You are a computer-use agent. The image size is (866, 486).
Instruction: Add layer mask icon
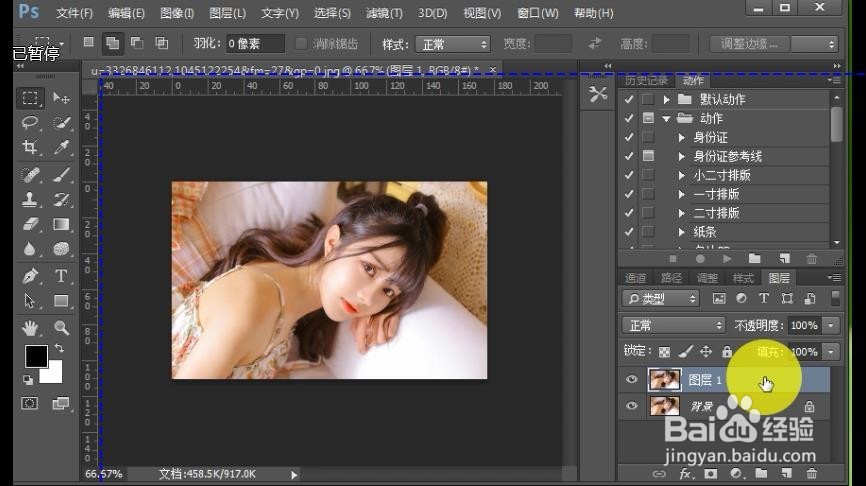[710, 473]
